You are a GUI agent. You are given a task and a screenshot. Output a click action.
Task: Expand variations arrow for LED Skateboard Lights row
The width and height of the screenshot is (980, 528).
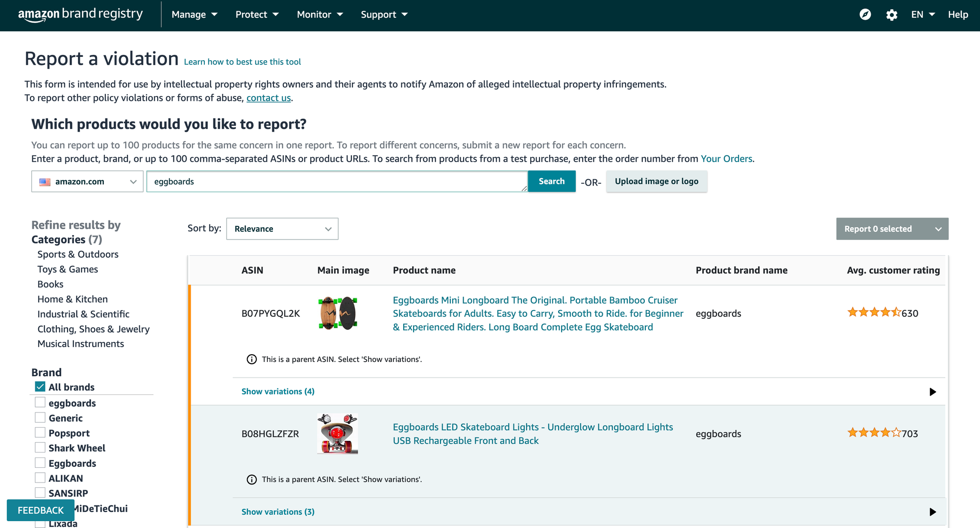tap(932, 512)
